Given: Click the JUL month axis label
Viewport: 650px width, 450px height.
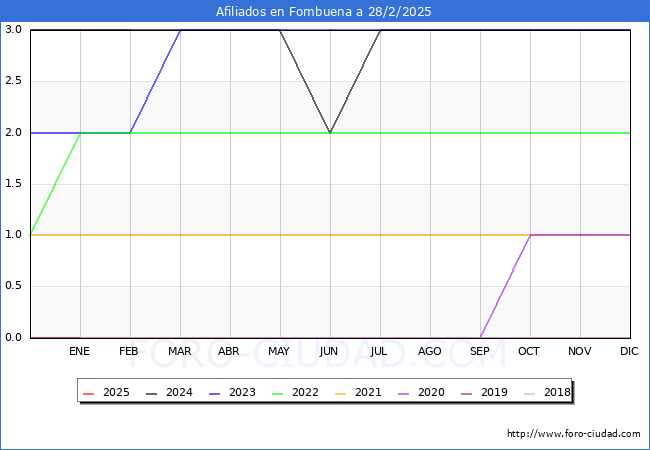Looking at the screenshot, I should click(379, 351).
